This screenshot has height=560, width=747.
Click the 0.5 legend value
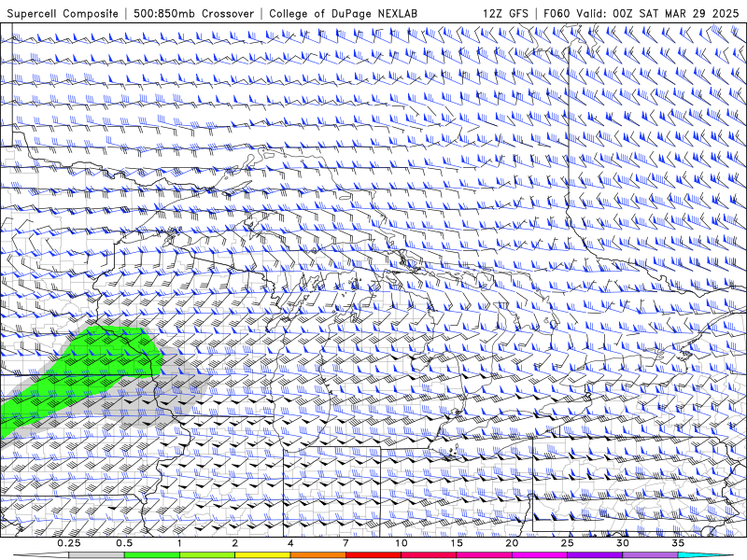coord(124,543)
